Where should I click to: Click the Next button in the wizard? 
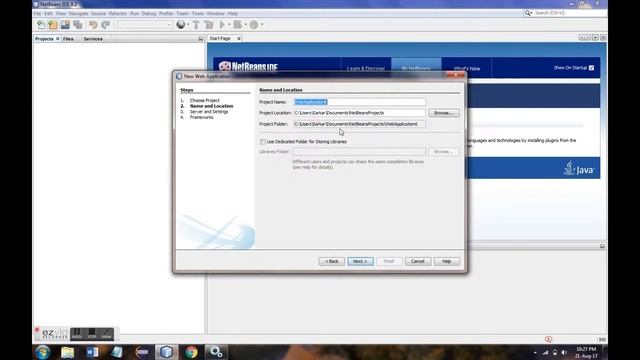click(x=360, y=261)
